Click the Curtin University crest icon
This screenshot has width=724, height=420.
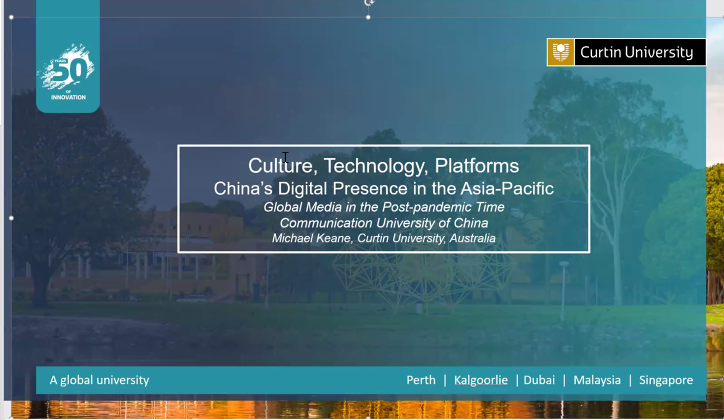tap(561, 52)
